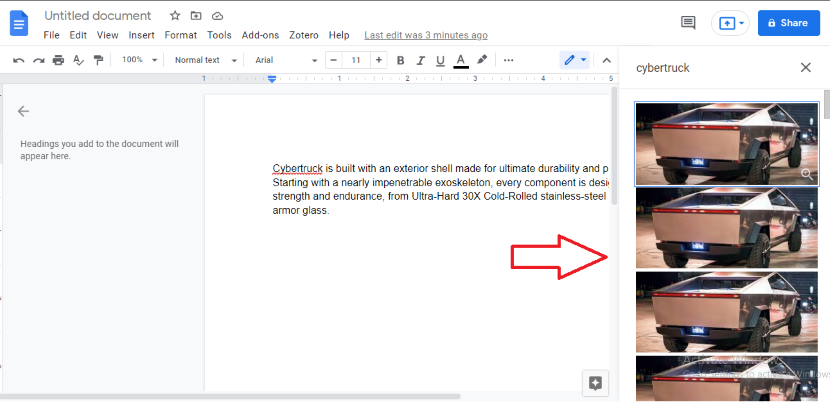The image size is (830, 402).
Task: Click the text 'armor glass.'
Action: pos(301,211)
